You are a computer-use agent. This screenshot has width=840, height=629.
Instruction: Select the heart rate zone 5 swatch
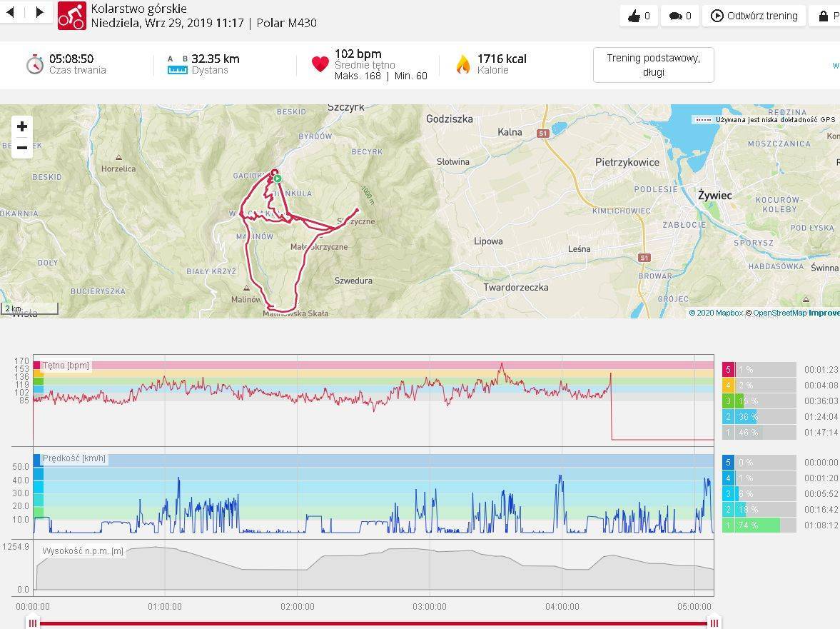[x=729, y=370]
